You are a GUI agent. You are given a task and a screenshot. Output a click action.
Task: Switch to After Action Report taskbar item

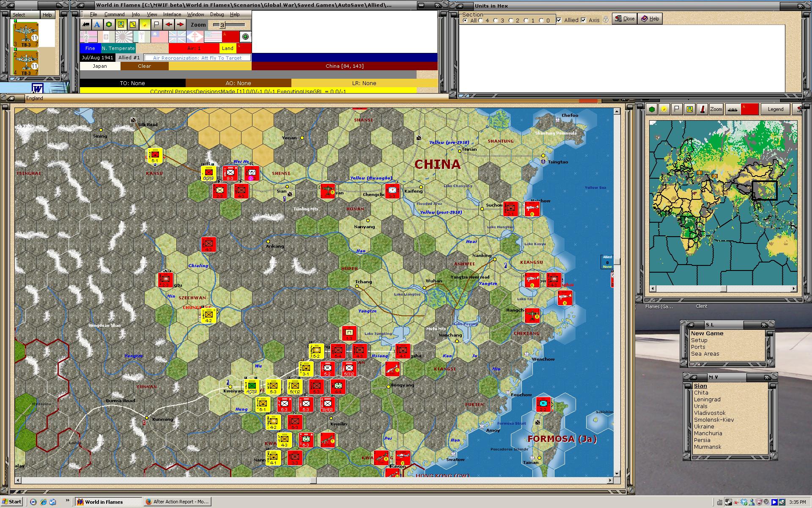point(177,502)
